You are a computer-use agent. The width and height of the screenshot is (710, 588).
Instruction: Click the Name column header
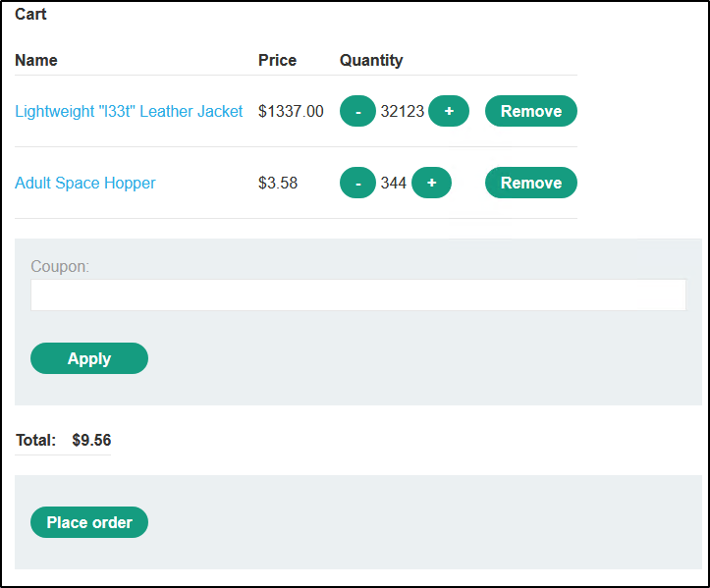click(36, 60)
